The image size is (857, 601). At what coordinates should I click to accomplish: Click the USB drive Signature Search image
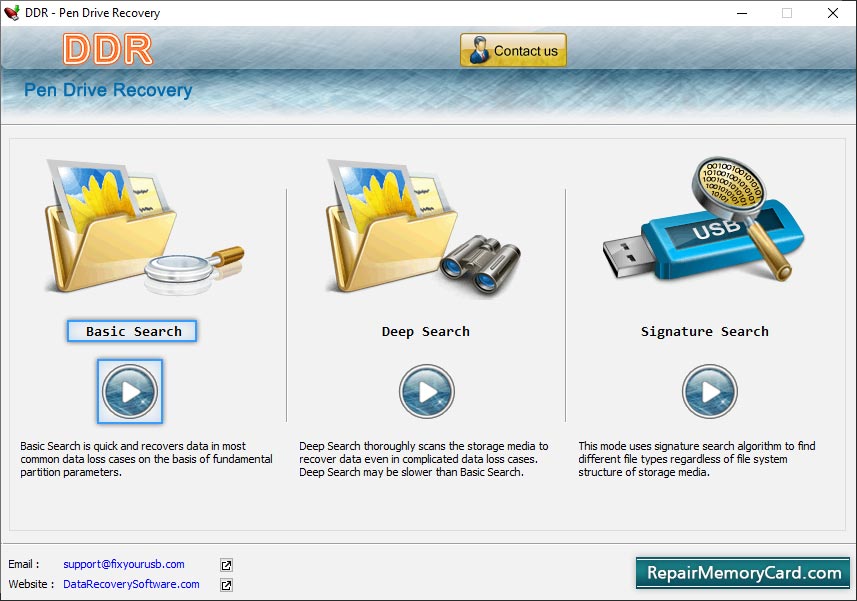click(704, 220)
